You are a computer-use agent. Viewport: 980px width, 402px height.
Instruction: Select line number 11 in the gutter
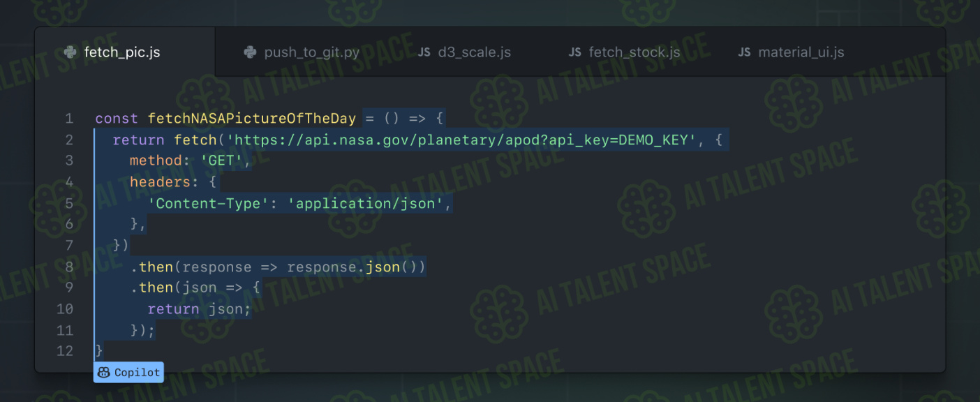pos(65,329)
